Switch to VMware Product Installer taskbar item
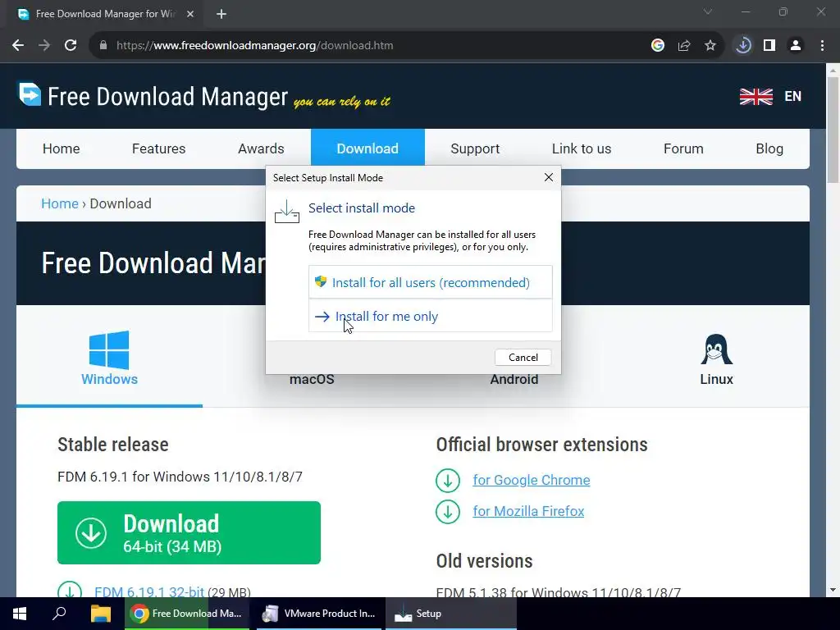Viewport: 840px width, 630px height. (319, 614)
